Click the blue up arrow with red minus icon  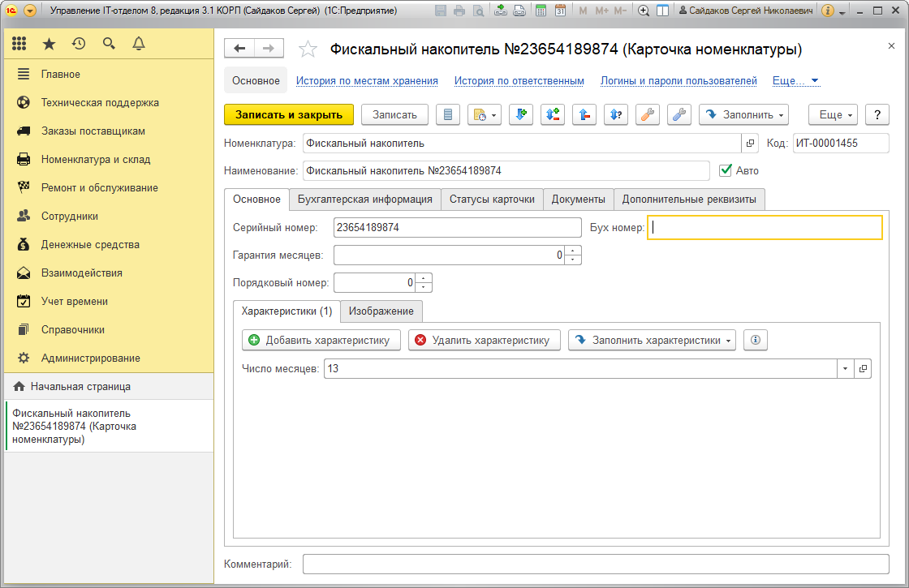(584, 114)
